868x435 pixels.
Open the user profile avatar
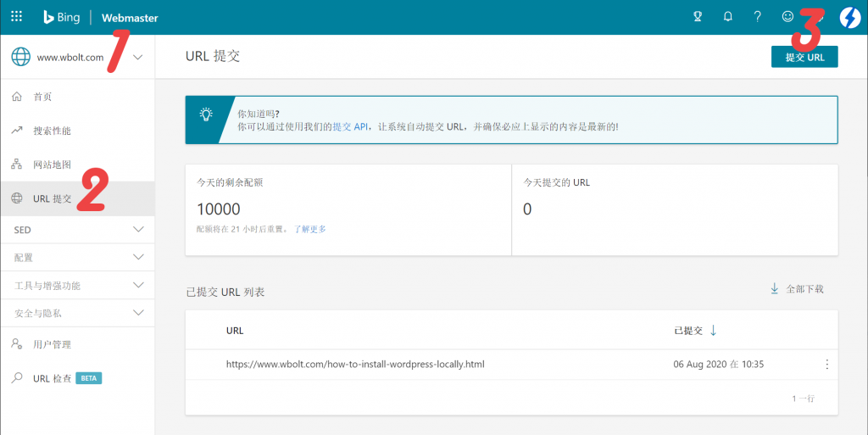click(849, 17)
